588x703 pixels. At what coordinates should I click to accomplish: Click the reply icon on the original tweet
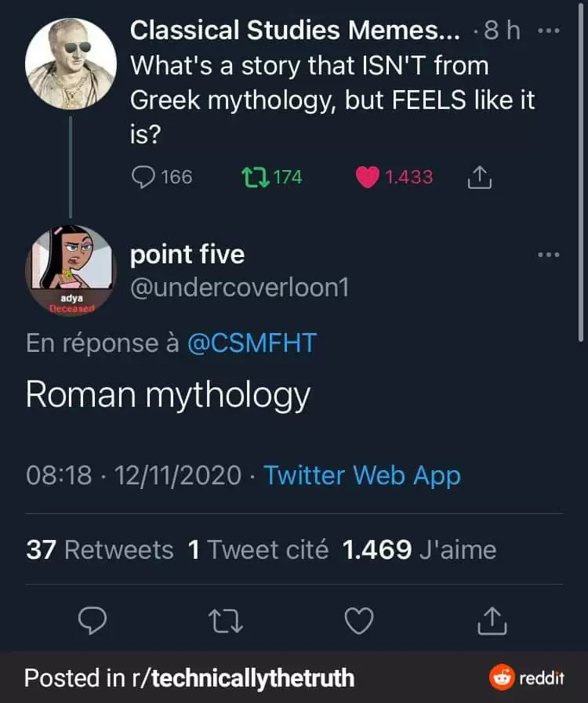click(x=143, y=177)
